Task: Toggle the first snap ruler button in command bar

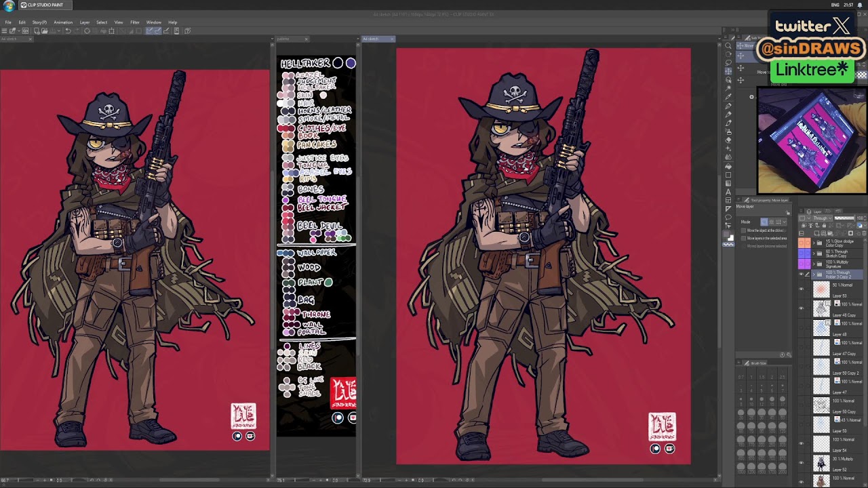Action: [x=149, y=30]
